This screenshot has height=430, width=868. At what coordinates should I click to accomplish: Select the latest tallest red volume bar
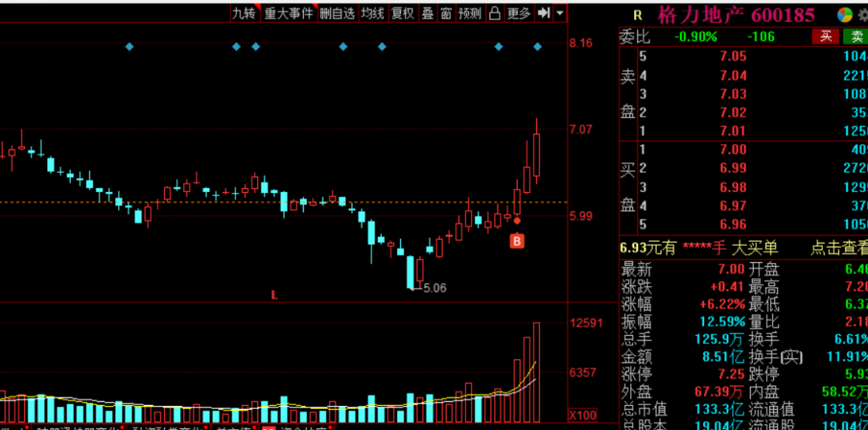coord(536,372)
